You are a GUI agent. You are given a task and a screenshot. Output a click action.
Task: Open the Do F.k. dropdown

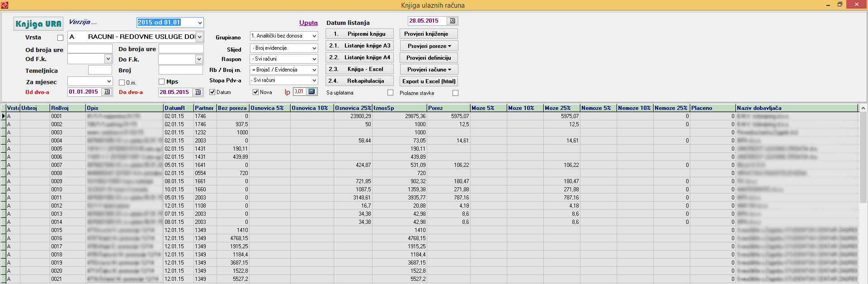[199, 59]
